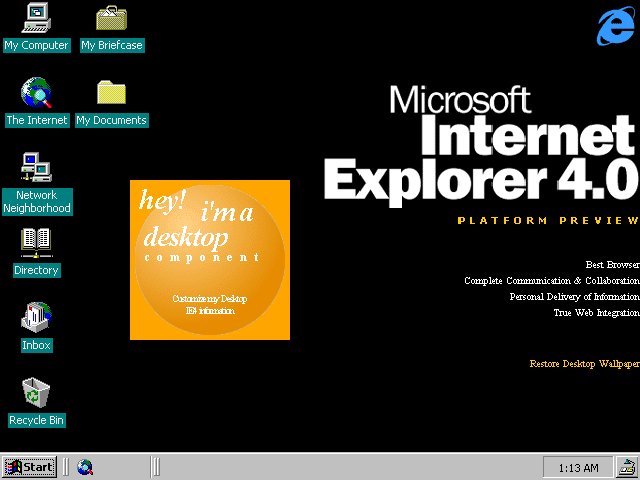Image resolution: width=640 pixels, height=480 pixels.
Task: Click the Directory label text
Action: (36, 270)
